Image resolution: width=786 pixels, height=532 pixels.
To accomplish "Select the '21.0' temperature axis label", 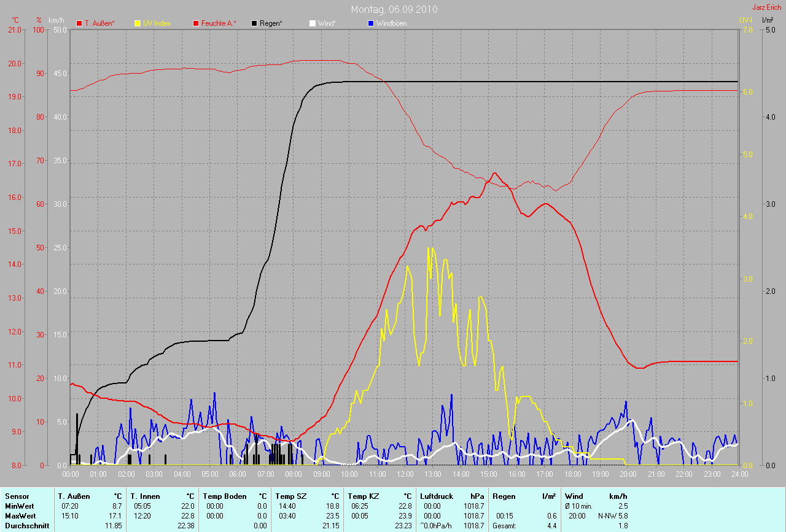I will tap(14, 29).
